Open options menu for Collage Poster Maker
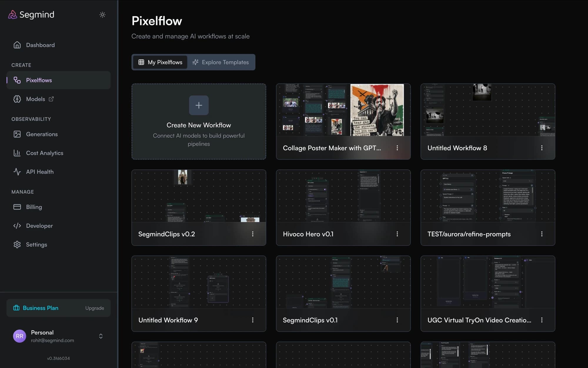Image resolution: width=588 pixels, height=368 pixels. (x=397, y=148)
